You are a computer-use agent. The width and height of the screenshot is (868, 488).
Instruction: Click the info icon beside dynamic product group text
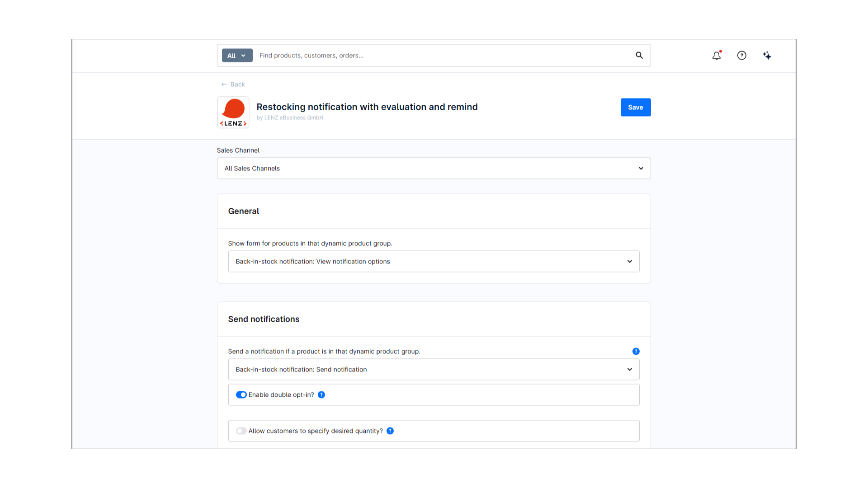tap(636, 351)
